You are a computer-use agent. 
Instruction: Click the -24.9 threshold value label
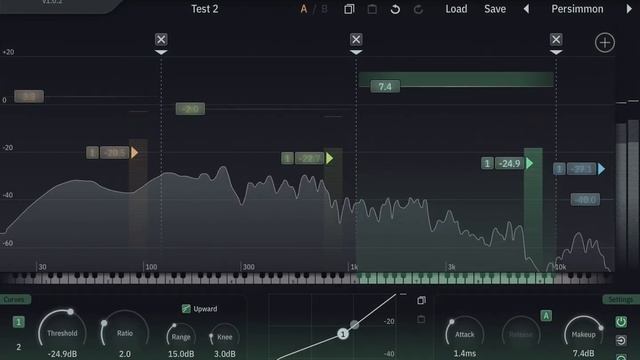[x=510, y=163]
